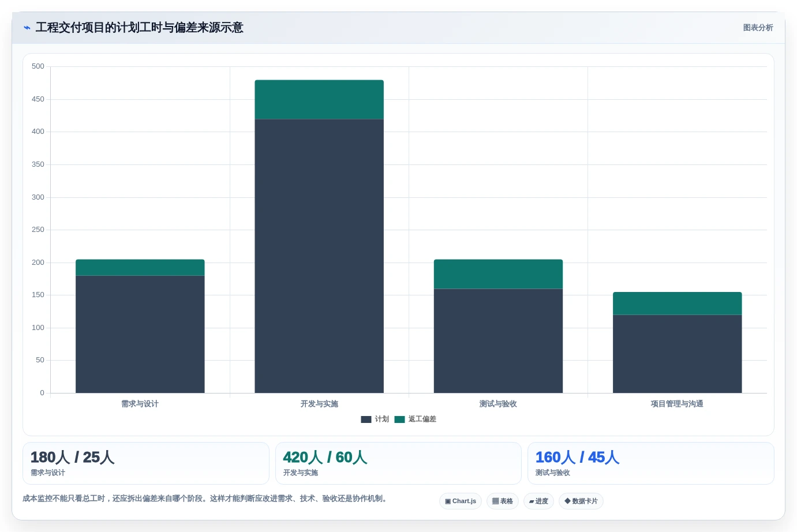Click the green 返工偏差 segment for 需求与设计
The height and width of the screenshot is (532, 797).
(x=140, y=268)
